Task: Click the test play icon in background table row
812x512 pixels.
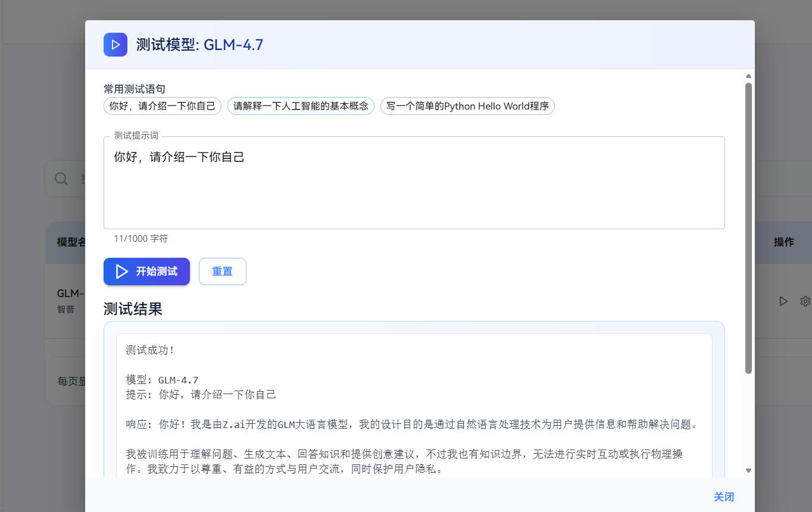Action: pyautogui.click(x=783, y=301)
